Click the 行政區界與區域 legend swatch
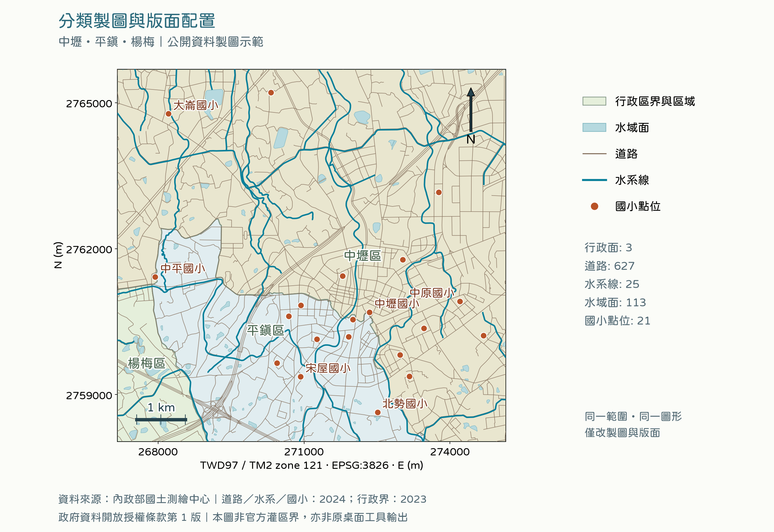The width and height of the screenshot is (774, 532). pyautogui.click(x=594, y=101)
